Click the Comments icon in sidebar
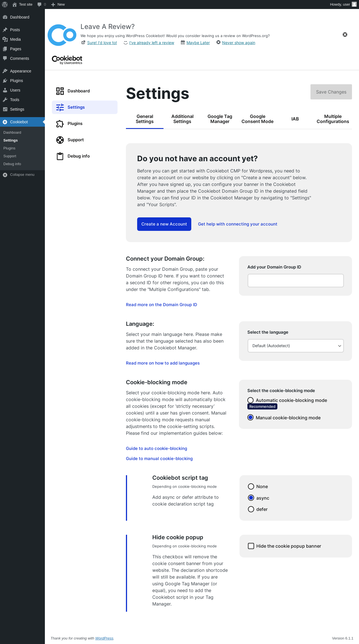Screen dimensions: 359x644 [x=5, y=58]
